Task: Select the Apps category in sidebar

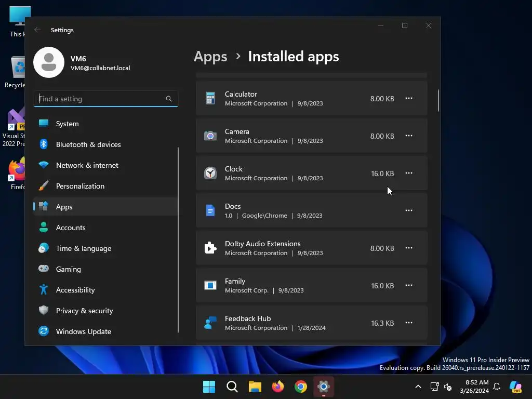Action: (x=105, y=207)
